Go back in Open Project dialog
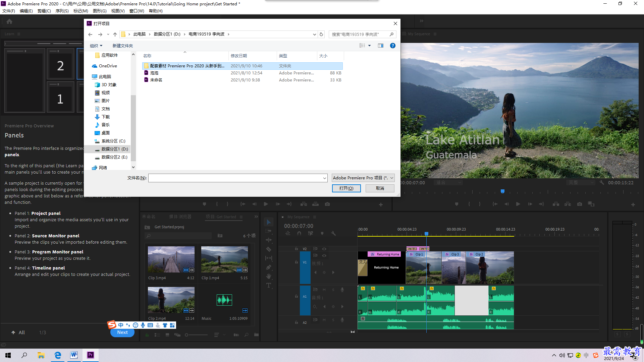Image resolution: width=644 pixels, height=362 pixels. (x=90, y=34)
